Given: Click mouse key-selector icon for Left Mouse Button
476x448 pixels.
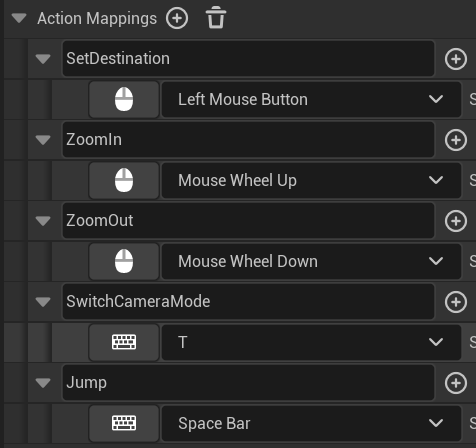Looking at the screenshot, I should pyautogui.click(x=124, y=99).
